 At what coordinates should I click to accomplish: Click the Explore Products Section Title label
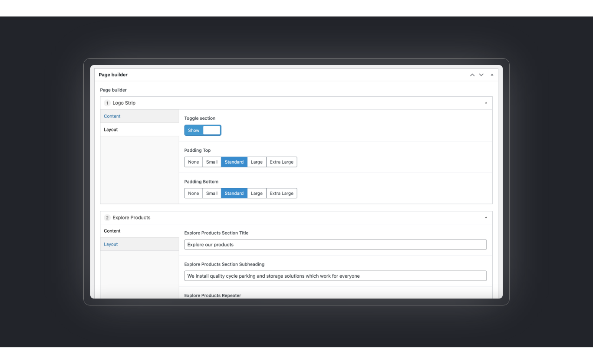point(216,233)
